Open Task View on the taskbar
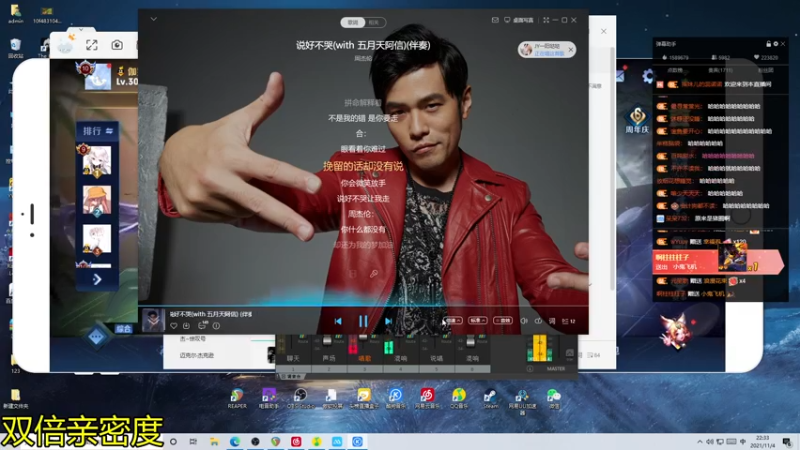 click(193, 442)
